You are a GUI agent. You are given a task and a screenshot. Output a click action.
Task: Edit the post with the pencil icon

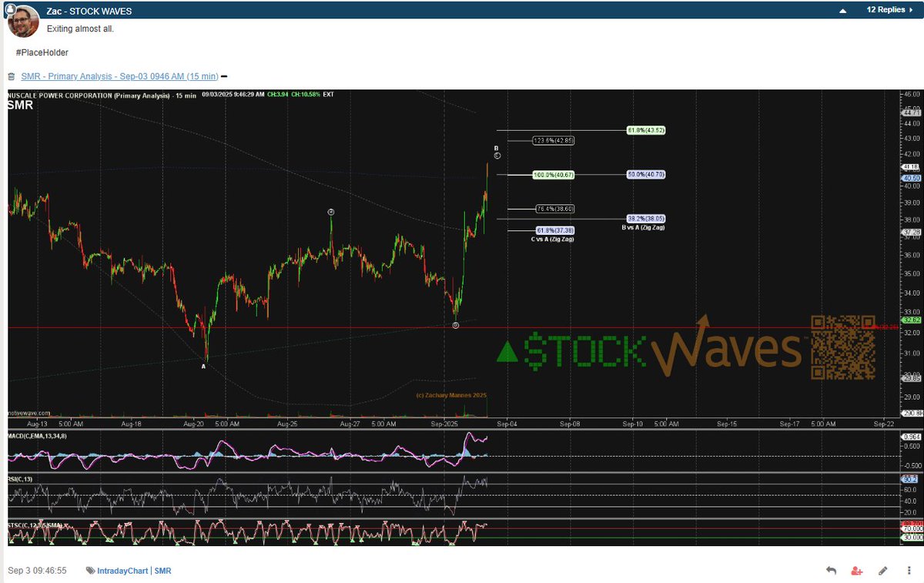(883, 571)
